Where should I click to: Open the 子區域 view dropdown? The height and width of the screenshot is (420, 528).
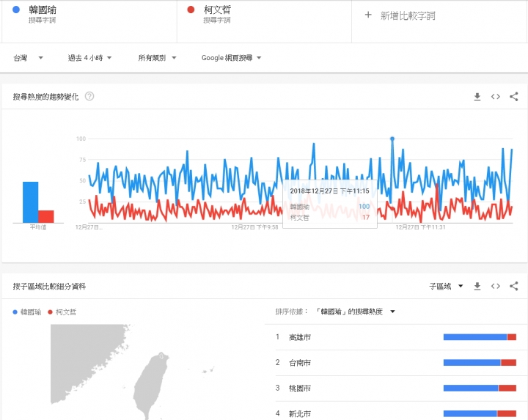coord(446,287)
